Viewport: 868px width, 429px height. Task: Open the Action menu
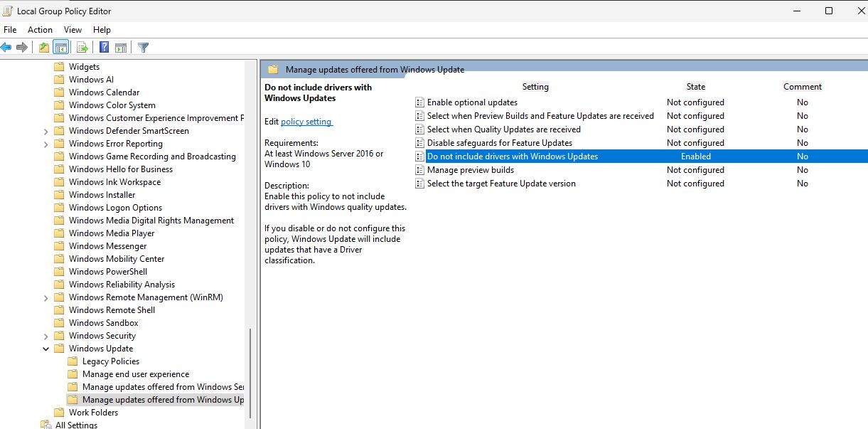[40, 30]
